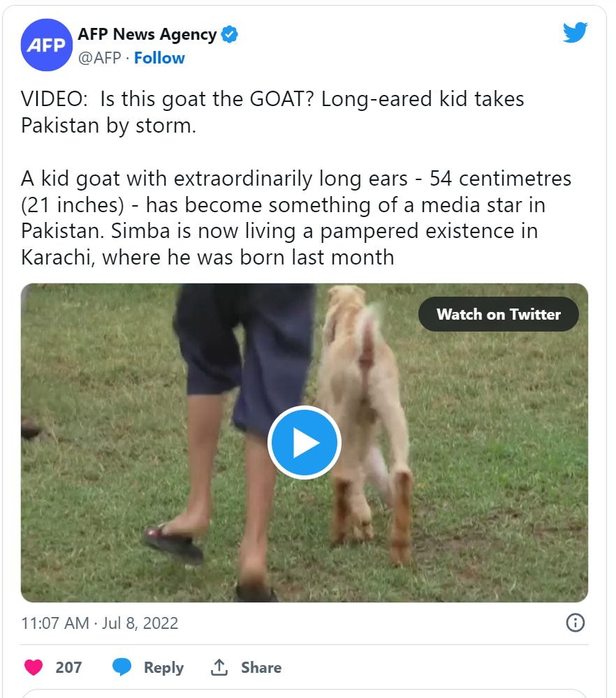This screenshot has width=616, height=698.
Task: Open the AFP News Agency profile name
Action: [x=147, y=34]
